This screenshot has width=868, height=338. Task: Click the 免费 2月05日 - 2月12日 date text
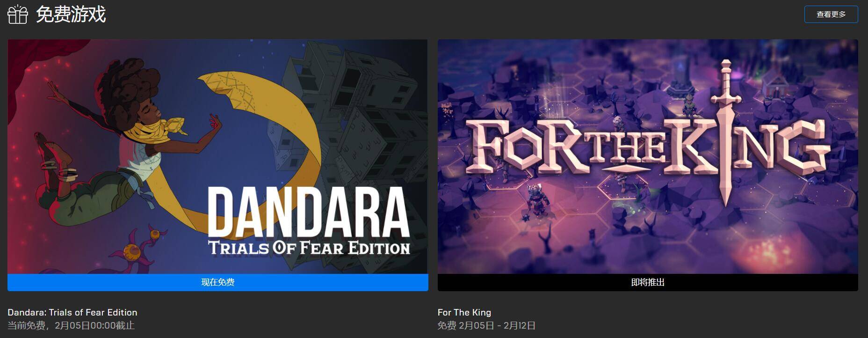tap(486, 325)
